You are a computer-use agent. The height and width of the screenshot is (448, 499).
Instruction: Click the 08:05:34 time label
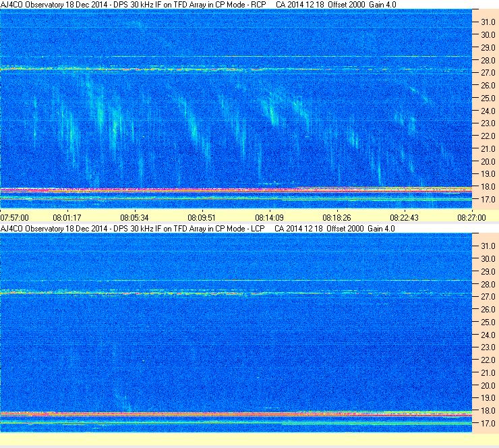tap(134, 218)
